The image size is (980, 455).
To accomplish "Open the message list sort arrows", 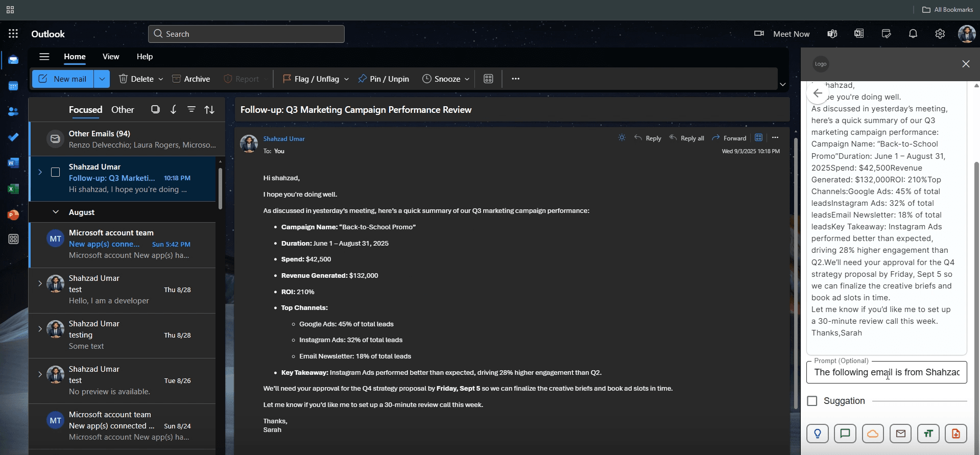I will tap(209, 109).
